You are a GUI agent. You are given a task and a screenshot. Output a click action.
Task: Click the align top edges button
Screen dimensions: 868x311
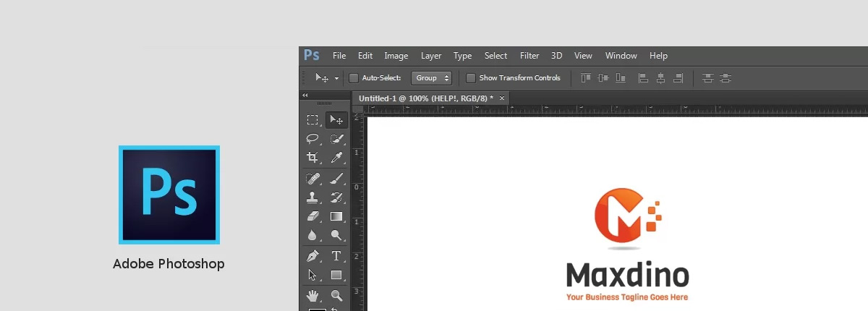pos(585,78)
